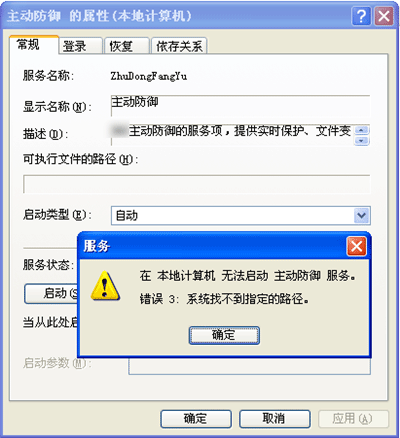Screen dimensions: 400x438
Task: Select the 依存关系 tab
Action: (x=179, y=46)
